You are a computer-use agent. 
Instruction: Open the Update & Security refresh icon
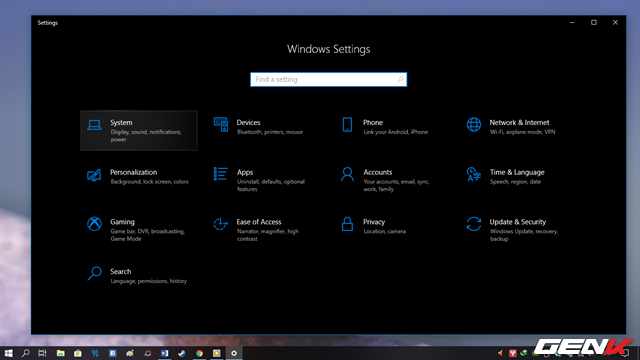474,224
